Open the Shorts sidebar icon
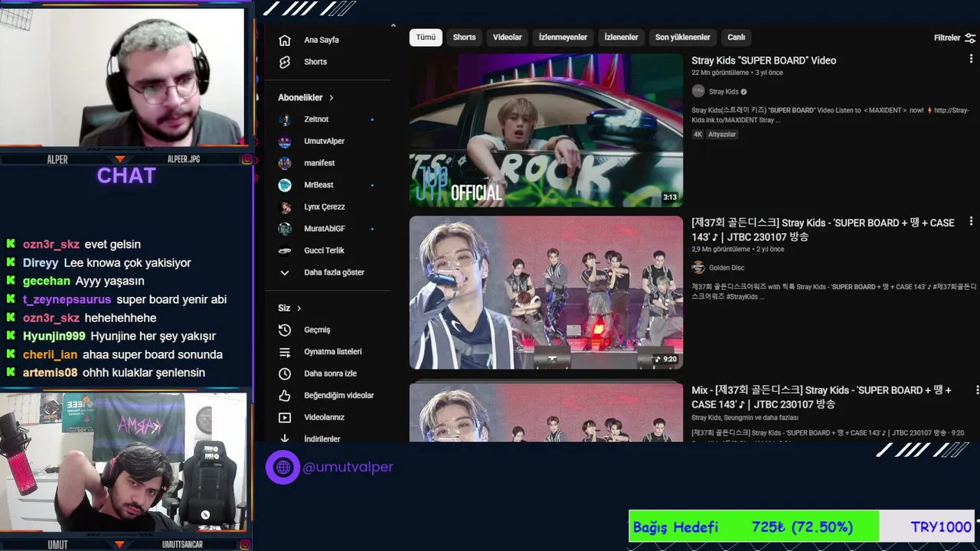This screenshot has width=980, height=551. click(285, 62)
